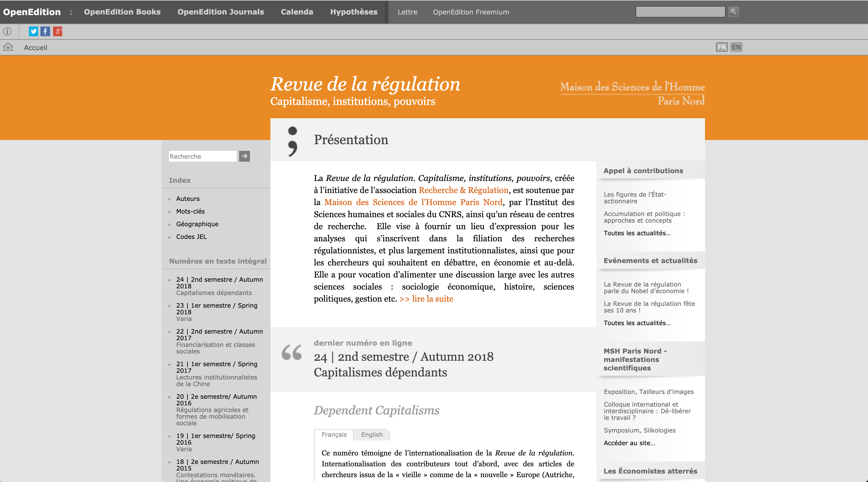
Task: Open Hypothèses in the top bar
Action: [354, 12]
